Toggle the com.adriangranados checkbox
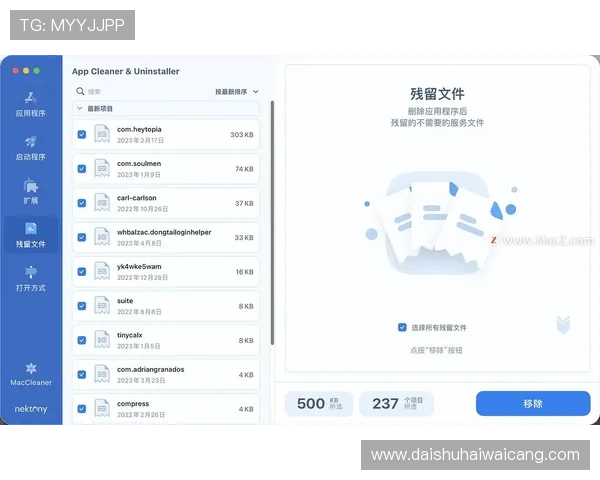 82,374
